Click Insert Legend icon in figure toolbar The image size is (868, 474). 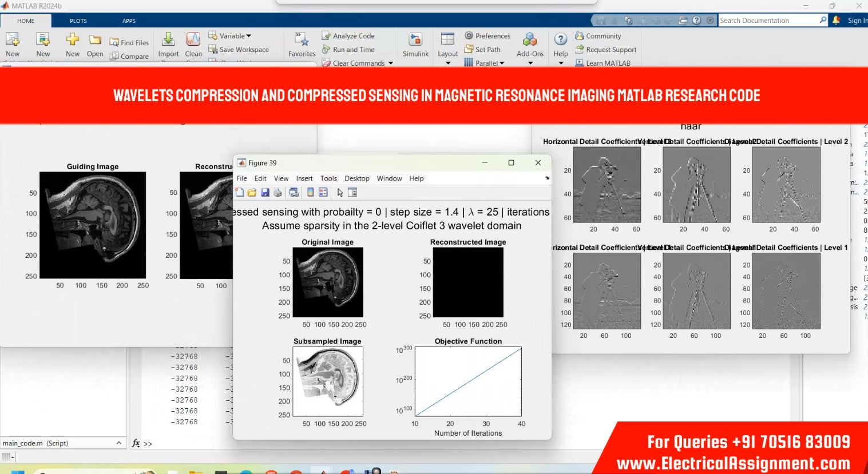click(323, 193)
